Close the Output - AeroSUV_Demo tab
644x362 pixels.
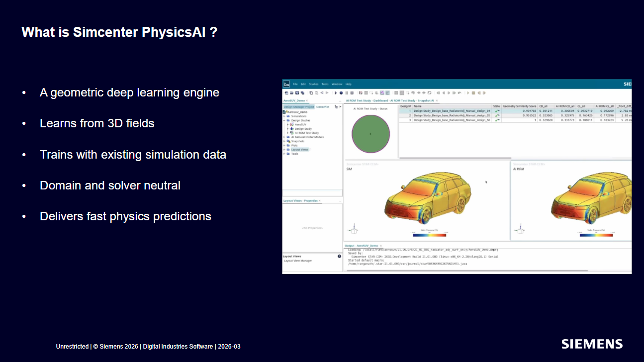pos(382,246)
